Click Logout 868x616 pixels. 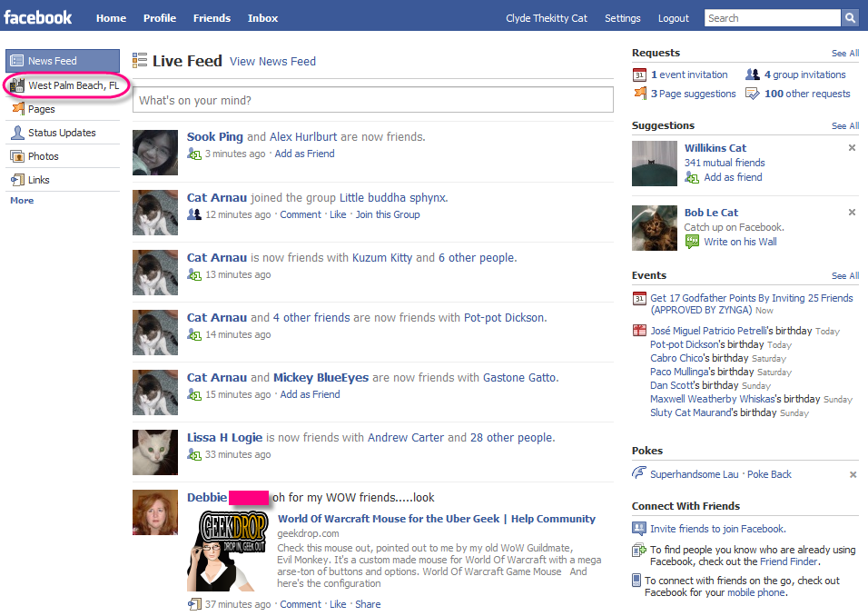coord(674,18)
